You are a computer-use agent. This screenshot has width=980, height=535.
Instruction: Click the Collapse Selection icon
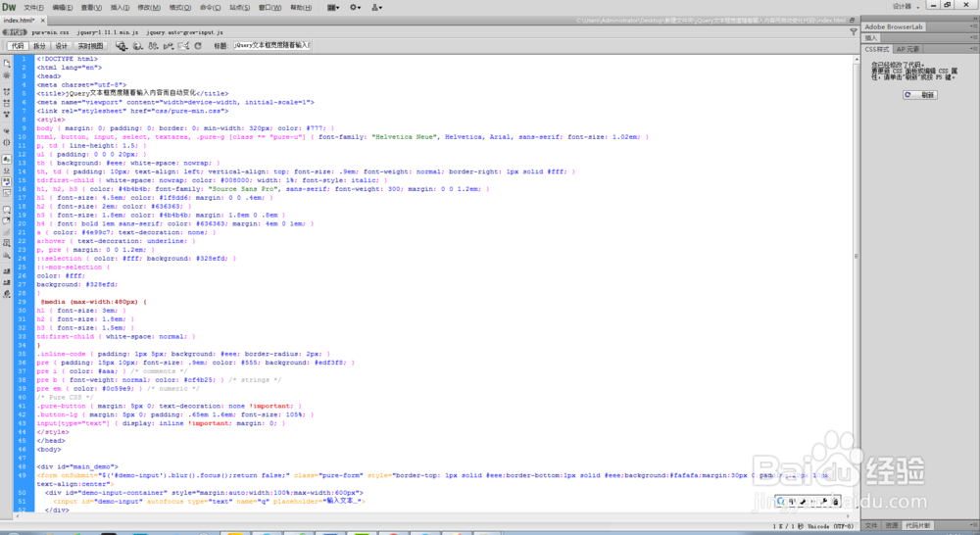pos(7,103)
